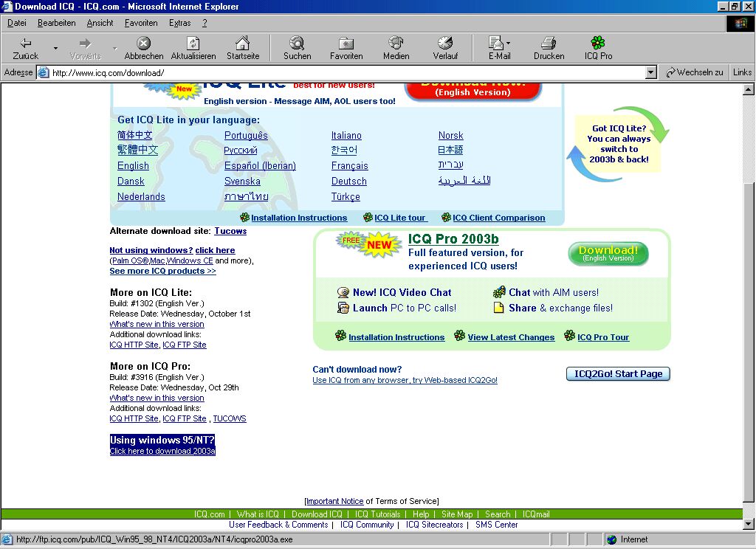756x549 pixels.
Task: Open Site Map in the footer bar
Action: click(x=456, y=514)
